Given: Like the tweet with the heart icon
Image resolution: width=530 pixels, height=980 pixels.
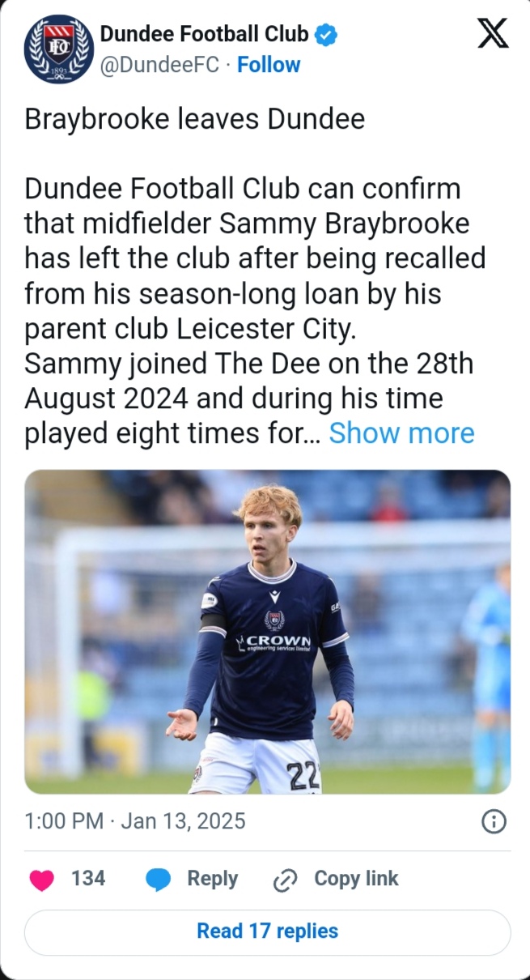Looking at the screenshot, I should [x=41, y=880].
